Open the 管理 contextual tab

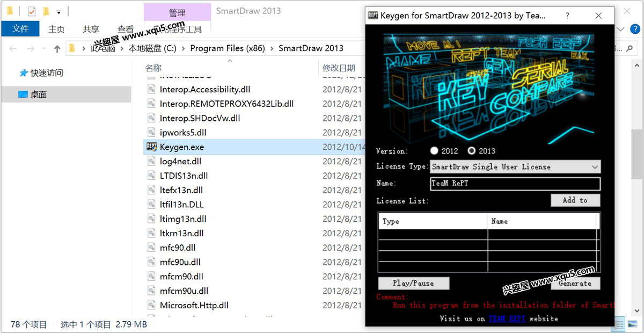(177, 12)
